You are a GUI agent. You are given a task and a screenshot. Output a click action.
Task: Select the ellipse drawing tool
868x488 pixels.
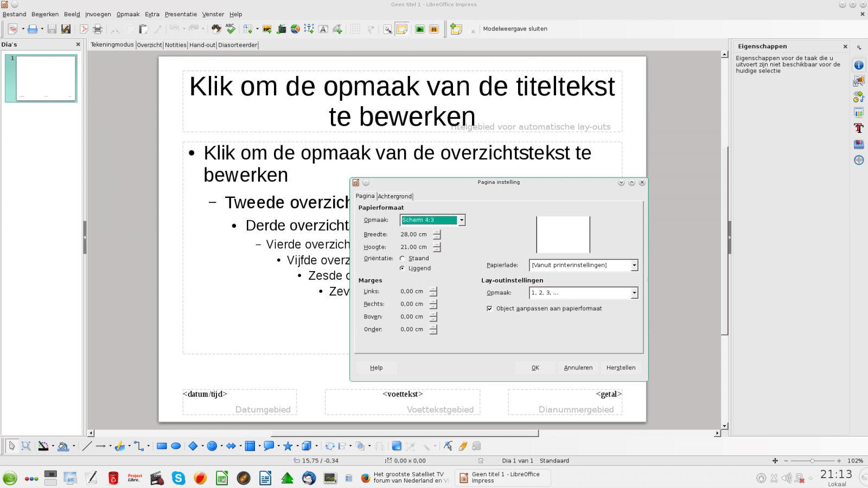(x=176, y=446)
